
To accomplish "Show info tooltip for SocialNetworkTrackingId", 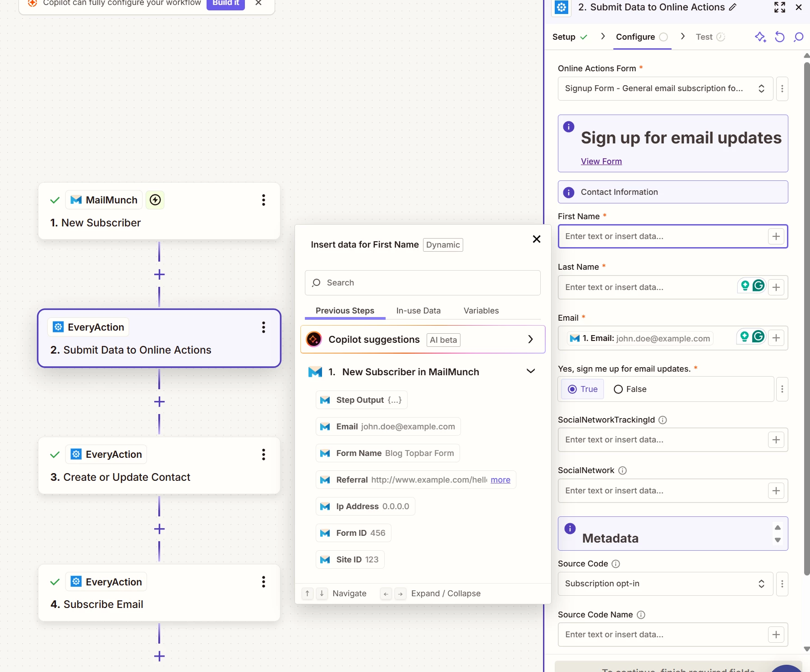I will (x=663, y=420).
